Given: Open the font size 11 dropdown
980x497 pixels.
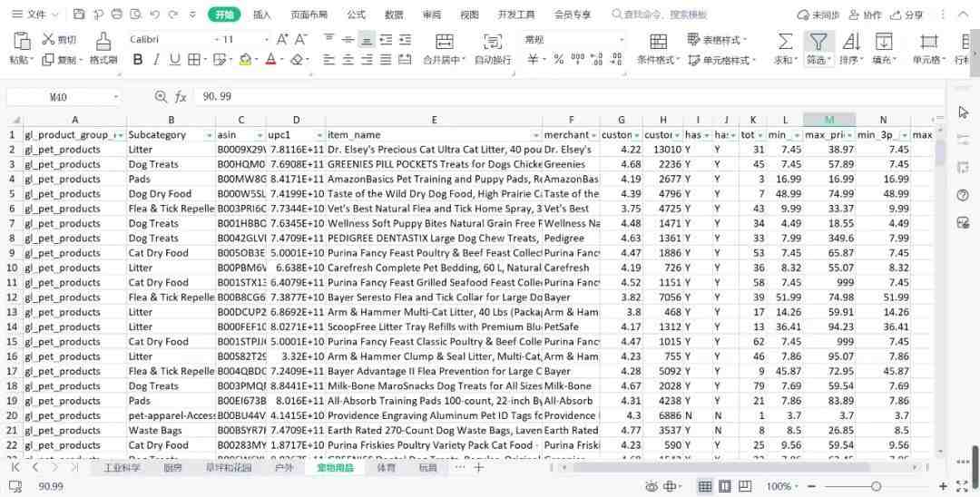Looking at the screenshot, I should pyautogui.click(x=266, y=39).
